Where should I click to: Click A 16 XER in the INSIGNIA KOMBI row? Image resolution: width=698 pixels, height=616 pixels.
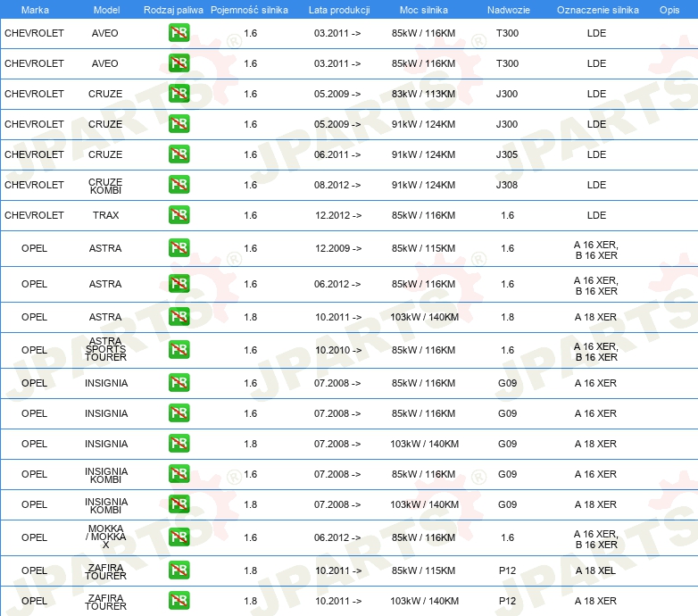(x=595, y=474)
